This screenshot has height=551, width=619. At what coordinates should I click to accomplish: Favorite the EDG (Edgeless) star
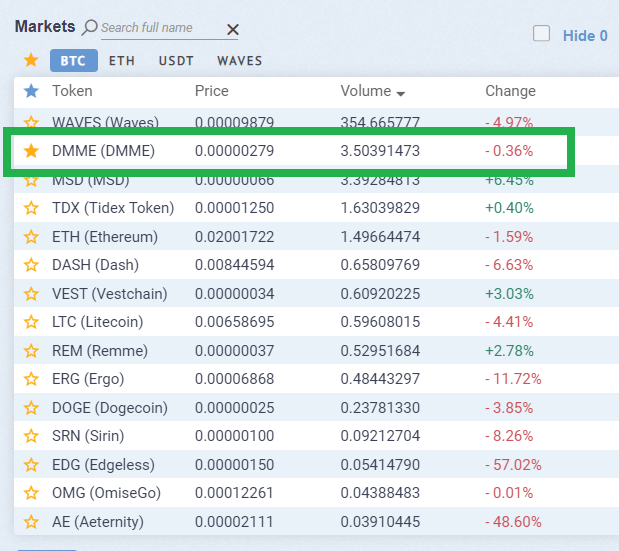31,465
